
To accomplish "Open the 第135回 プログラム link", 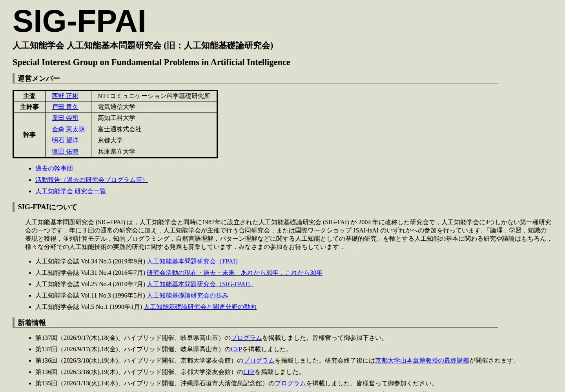I will click(x=290, y=383).
